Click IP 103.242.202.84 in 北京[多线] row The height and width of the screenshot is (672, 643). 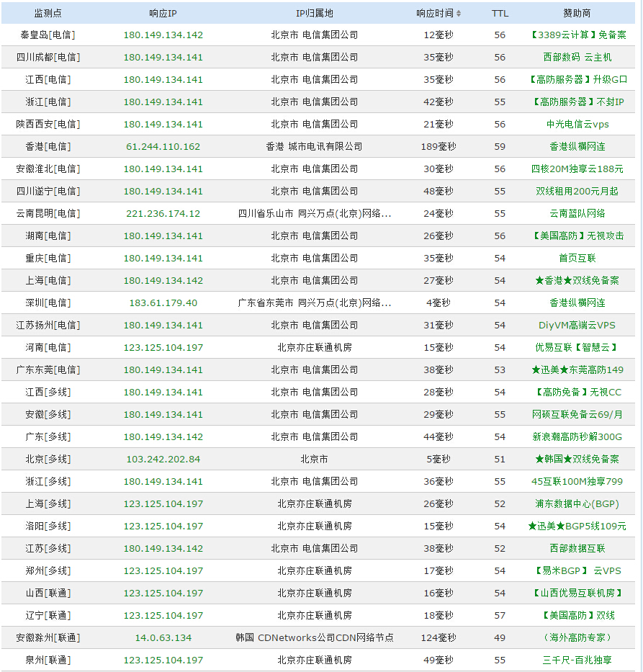pos(163,459)
